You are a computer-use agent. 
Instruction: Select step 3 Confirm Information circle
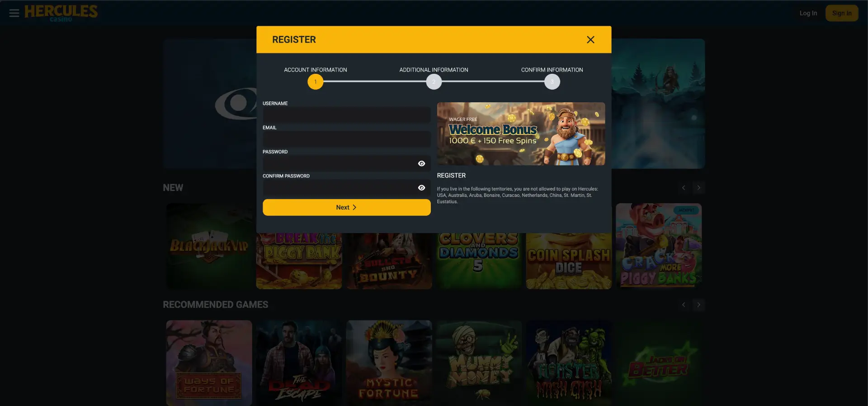552,82
